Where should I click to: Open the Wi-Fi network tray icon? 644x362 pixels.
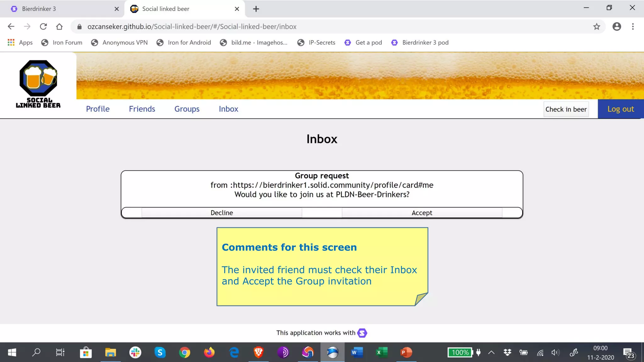pos(540,353)
